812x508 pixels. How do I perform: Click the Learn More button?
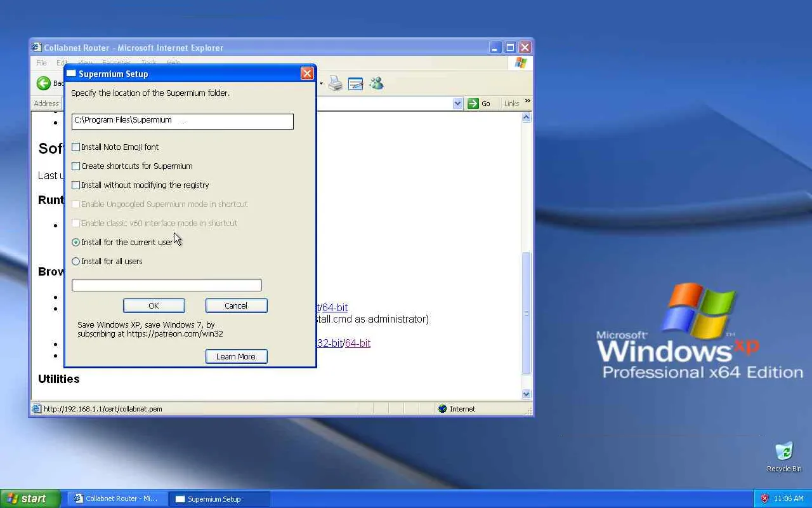click(x=236, y=356)
